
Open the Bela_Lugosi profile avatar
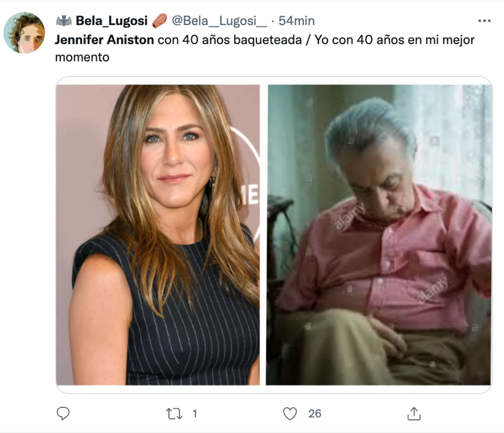coord(24,33)
